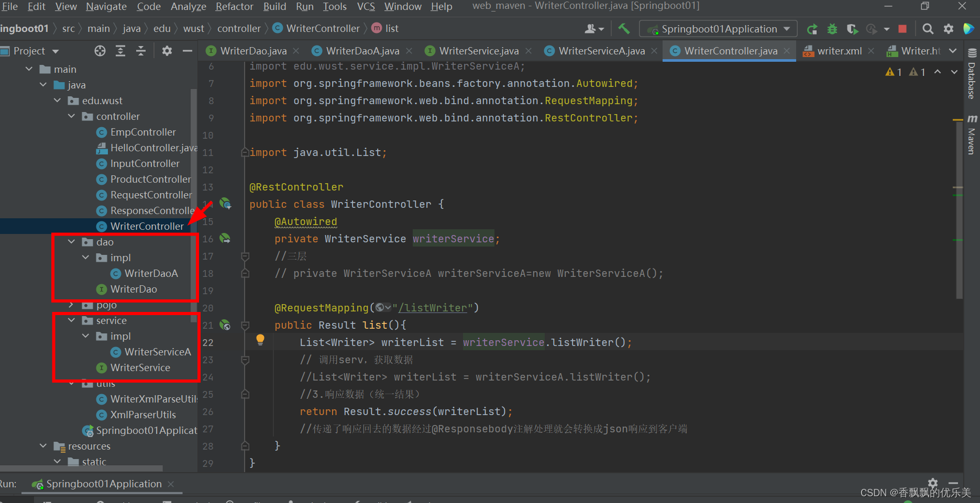980x503 pixels.
Task: Hide the Project tool window
Action: (x=187, y=51)
